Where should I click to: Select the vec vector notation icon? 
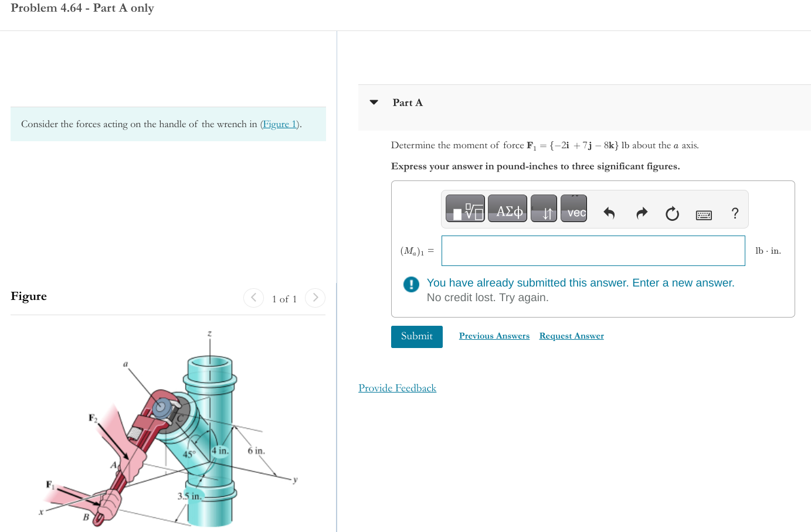573,209
